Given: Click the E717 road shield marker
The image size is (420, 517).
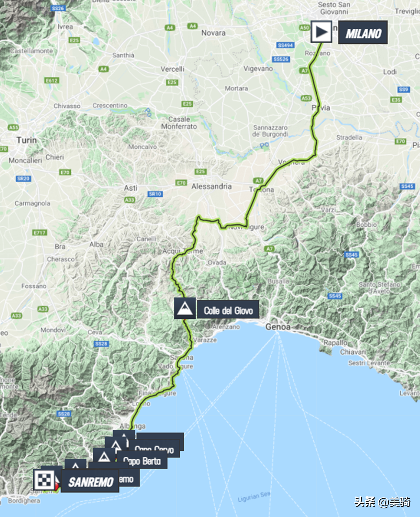Looking at the screenshot, I should click(39, 233).
